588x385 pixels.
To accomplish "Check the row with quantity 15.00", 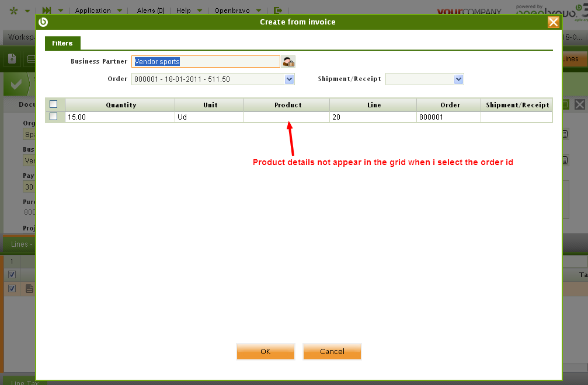I will coord(54,117).
